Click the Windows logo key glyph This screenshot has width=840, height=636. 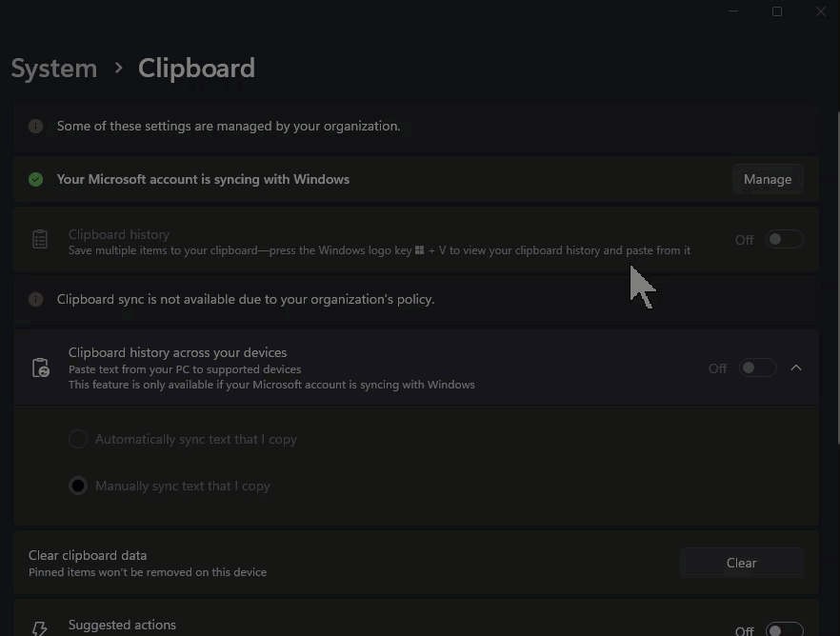[419, 250]
